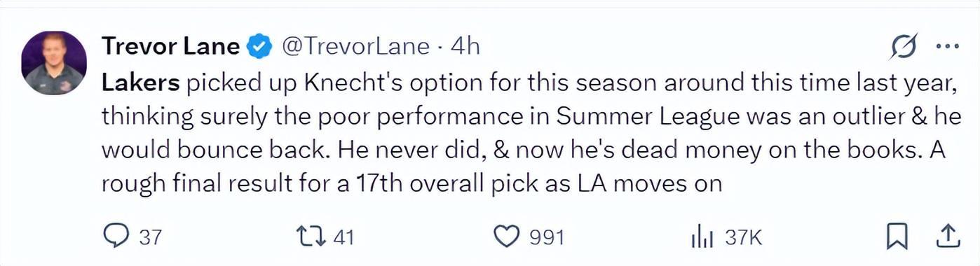Screen dimensions: 980x266
Task: Click the like count 991
Action: [547, 238]
